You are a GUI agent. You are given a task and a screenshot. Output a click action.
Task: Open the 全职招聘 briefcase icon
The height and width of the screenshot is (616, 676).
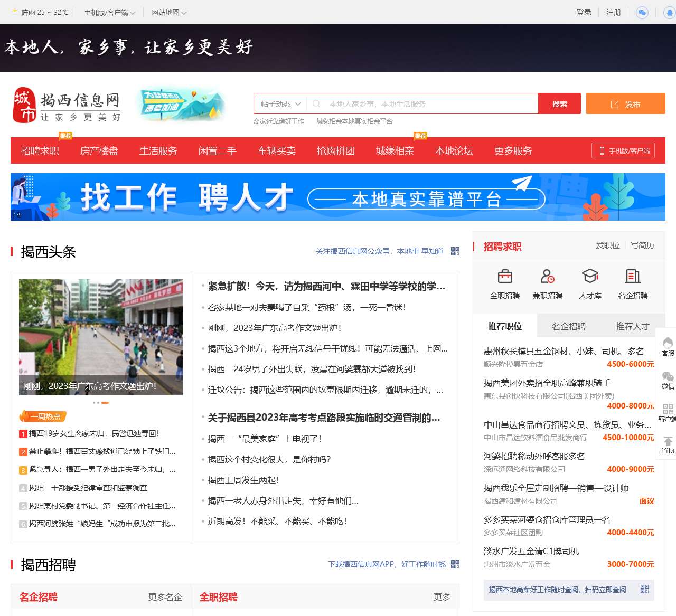[x=505, y=276]
